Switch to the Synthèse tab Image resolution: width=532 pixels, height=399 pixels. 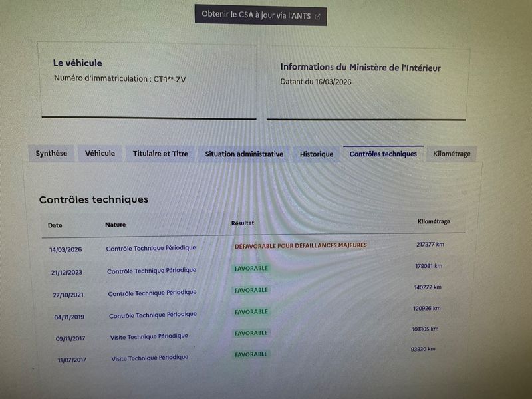click(51, 154)
